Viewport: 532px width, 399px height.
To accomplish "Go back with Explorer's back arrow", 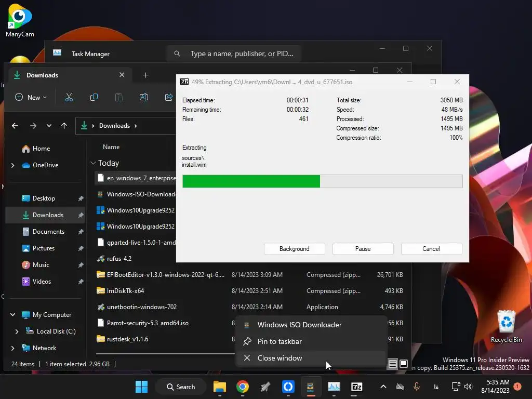I will click(x=15, y=126).
